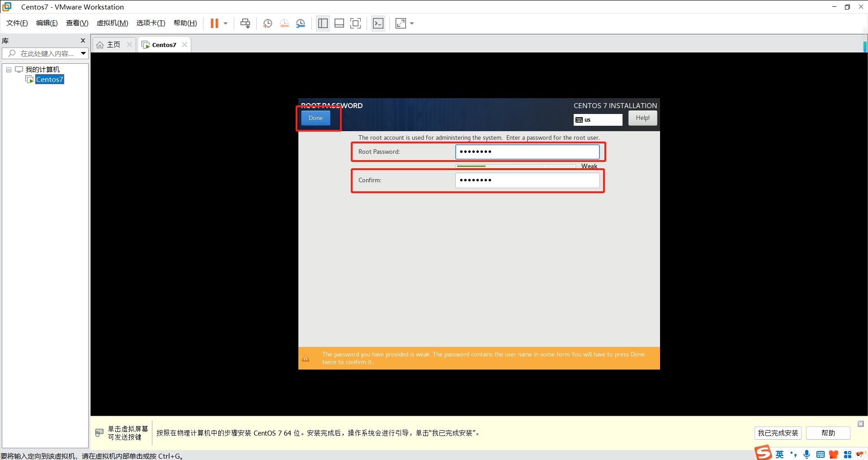The width and height of the screenshot is (868, 460).
Task: Click the orange pause VM button
Action: (214, 24)
